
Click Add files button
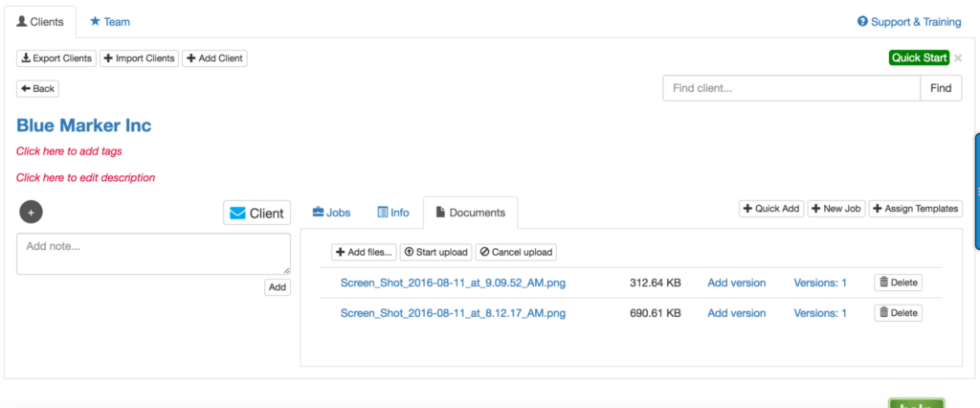coord(364,252)
